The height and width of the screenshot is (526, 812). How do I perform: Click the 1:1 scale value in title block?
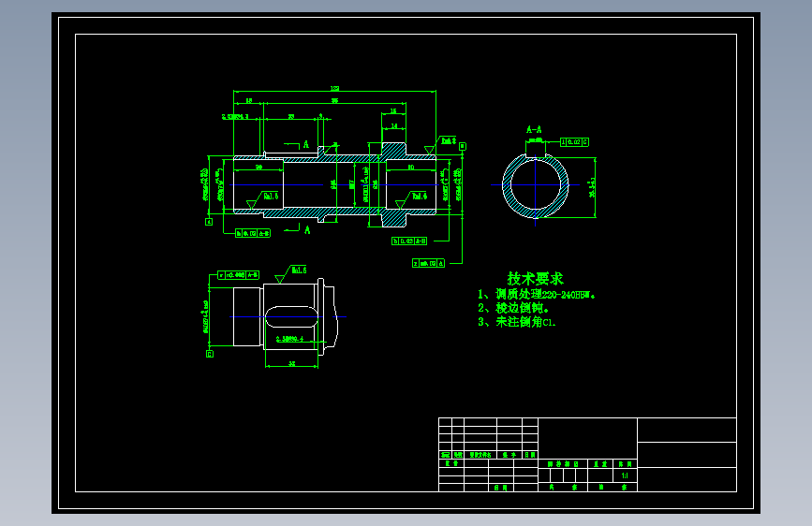tap(625, 475)
